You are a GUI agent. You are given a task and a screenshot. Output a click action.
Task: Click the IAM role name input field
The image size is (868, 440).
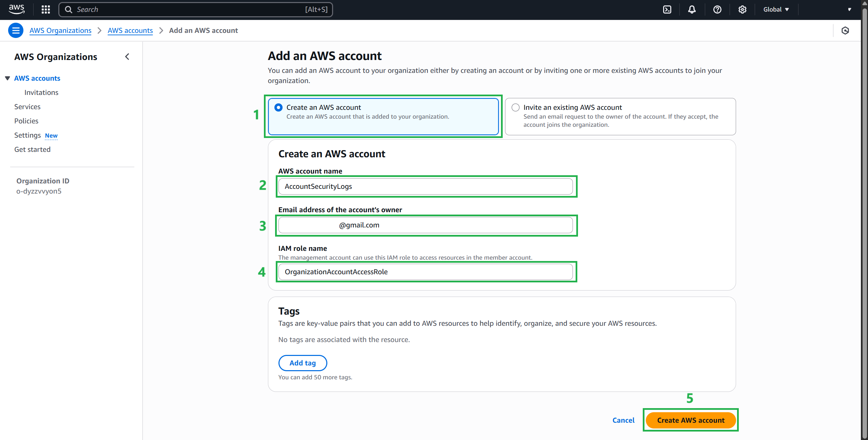[x=425, y=272]
